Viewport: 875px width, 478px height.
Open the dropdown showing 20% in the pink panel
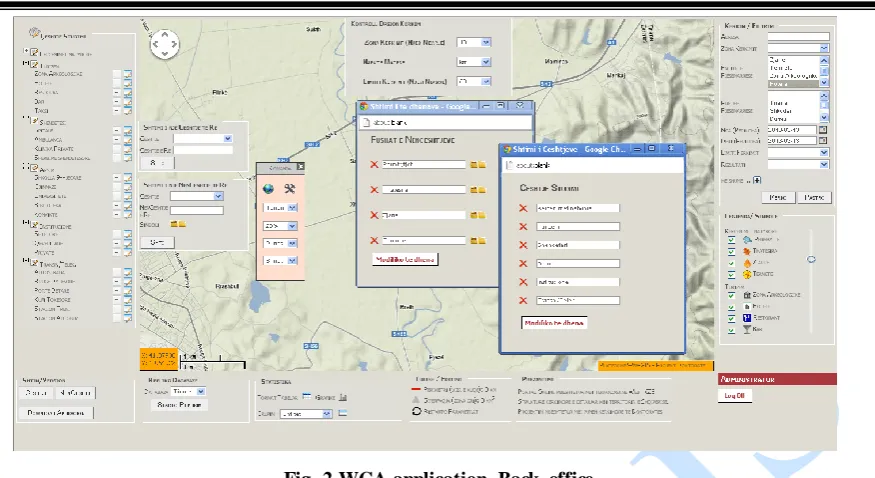tap(280, 226)
